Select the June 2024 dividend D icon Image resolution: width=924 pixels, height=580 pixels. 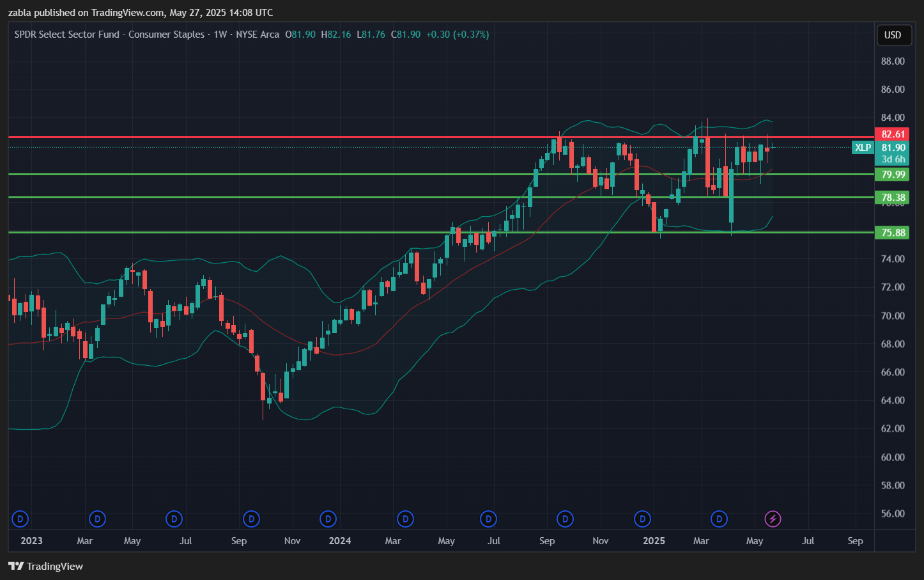(x=488, y=519)
